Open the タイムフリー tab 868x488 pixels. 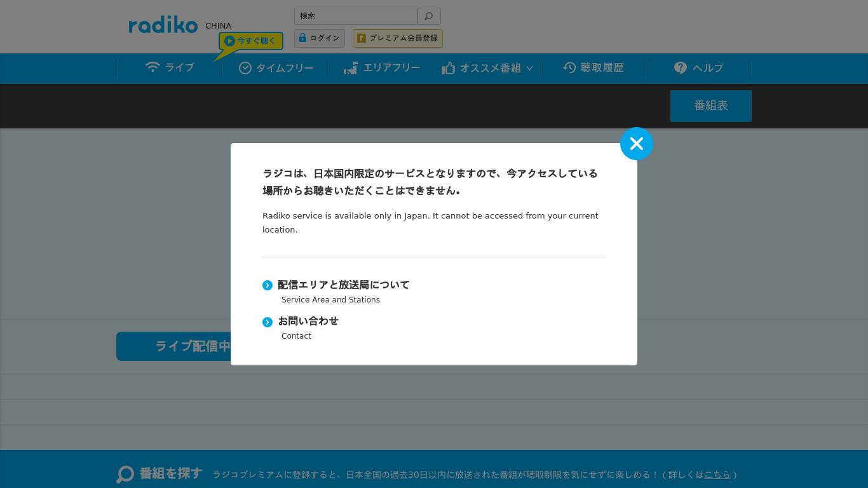276,68
